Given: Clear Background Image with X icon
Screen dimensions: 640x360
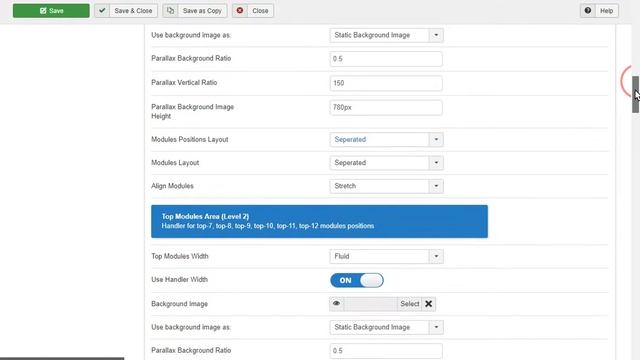Looking at the screenshot, I should [429, 304].
